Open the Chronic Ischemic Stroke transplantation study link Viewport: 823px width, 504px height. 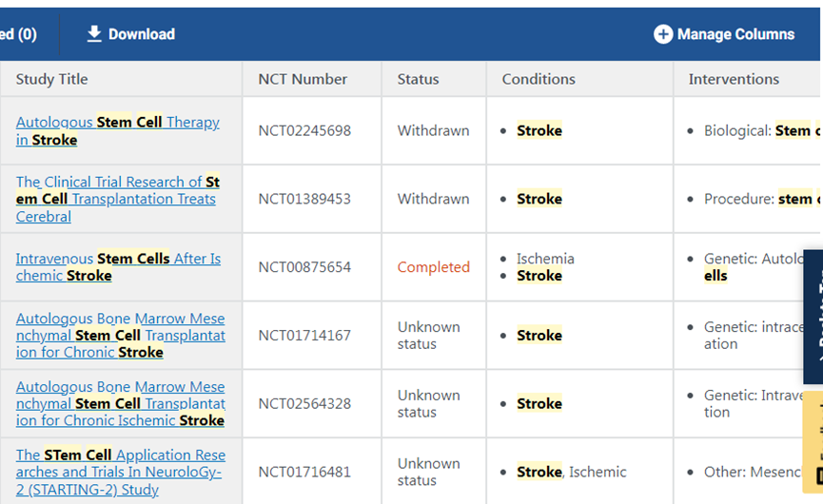coord(120,403)
